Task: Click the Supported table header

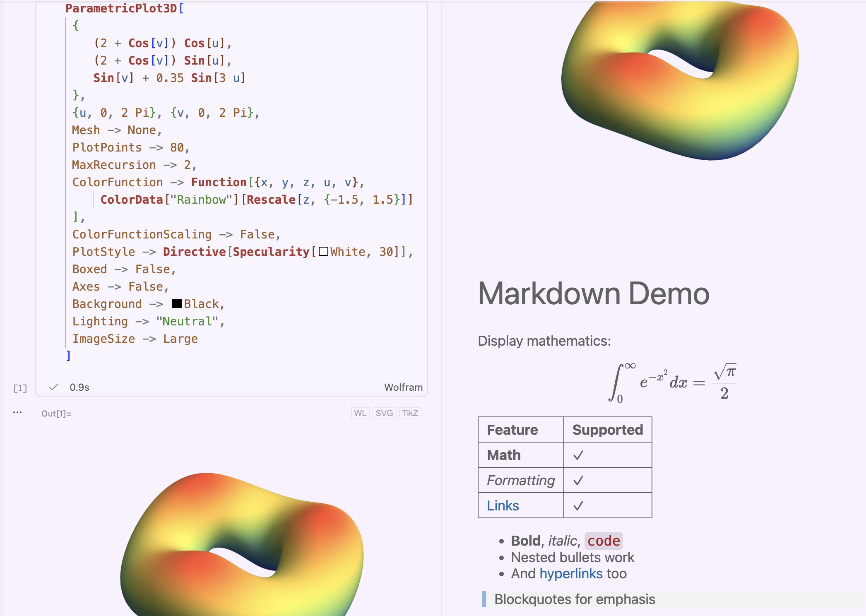Action: pyautogui.click(x=608, y=430)
